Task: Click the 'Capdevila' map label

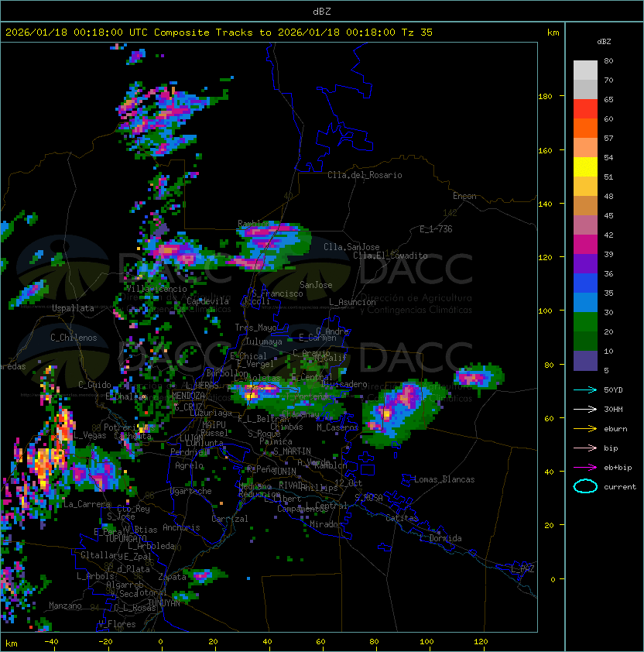Action: [x=208, y=301]
